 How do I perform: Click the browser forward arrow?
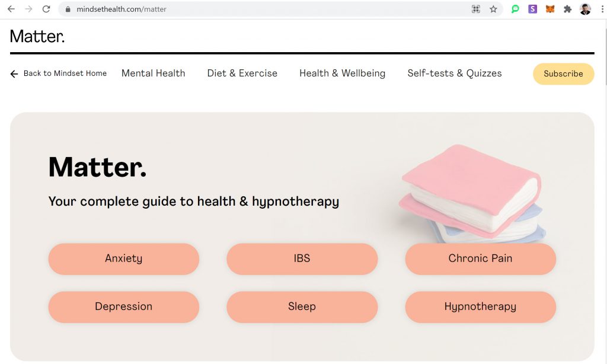pyautogui.click(x=28, y=9)
